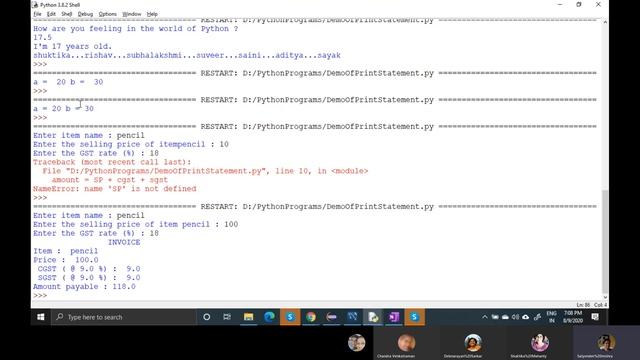The width and height of the screenshot is (640, 360).
Task: Click the OneDrive cloud tray icon
Action: pos(505,317)
